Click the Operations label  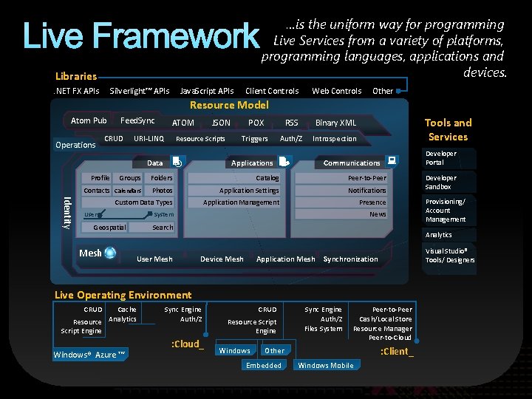coord(75,145)
